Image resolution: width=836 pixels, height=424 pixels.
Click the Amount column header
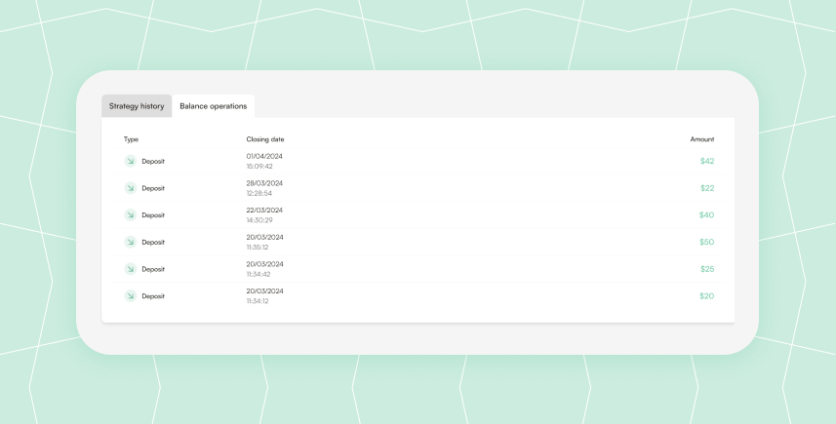pyautogui.click(x=702, y=139)
